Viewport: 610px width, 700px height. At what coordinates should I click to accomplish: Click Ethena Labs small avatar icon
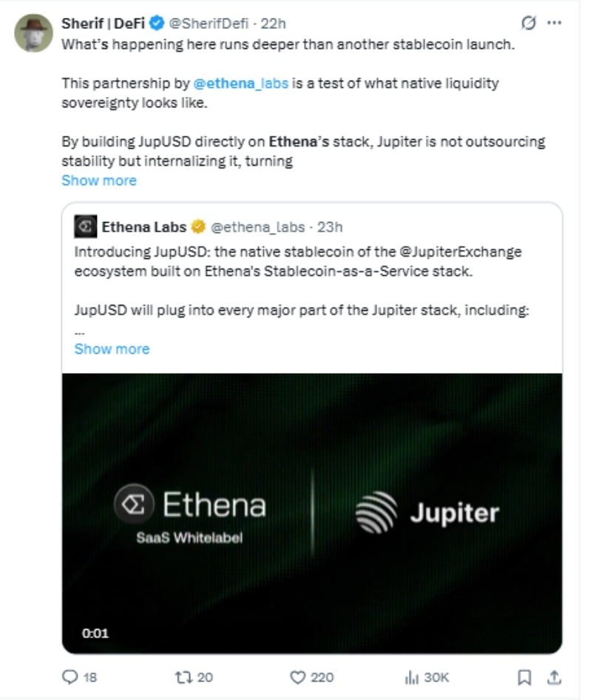(85, 226)
